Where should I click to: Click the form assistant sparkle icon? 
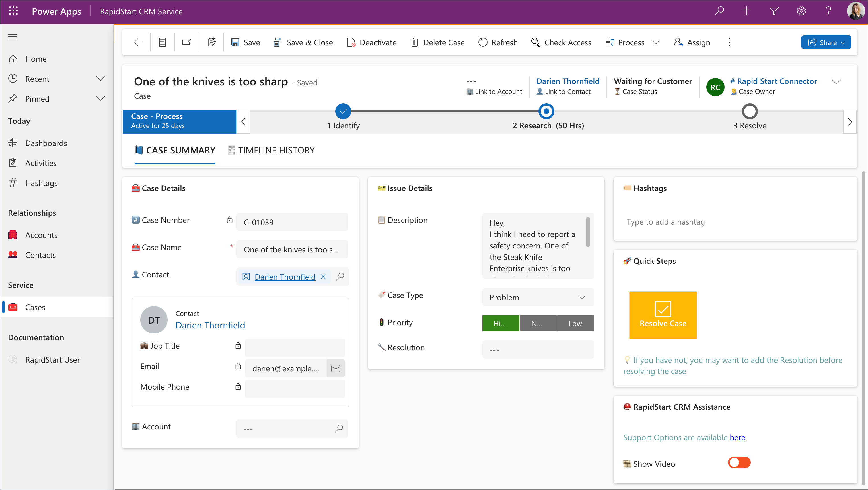coord(211,42)
